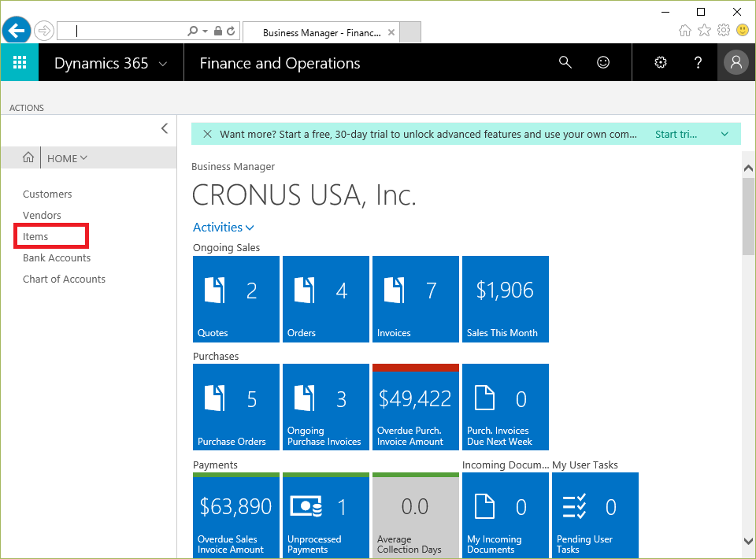
Task: Open the Purchase Orders tile
Action: 235,407
